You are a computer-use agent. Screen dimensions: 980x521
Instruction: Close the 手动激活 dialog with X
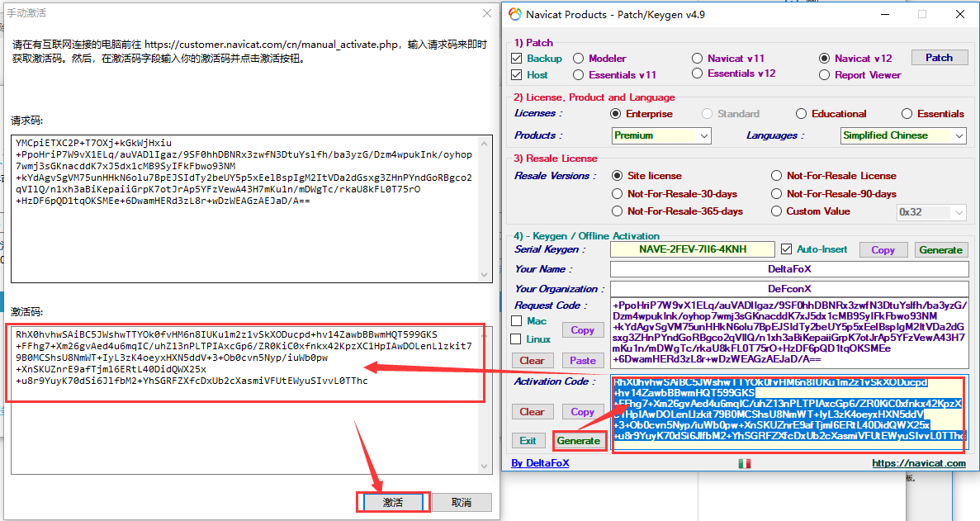pyautogui.click(x=487, y=13)
